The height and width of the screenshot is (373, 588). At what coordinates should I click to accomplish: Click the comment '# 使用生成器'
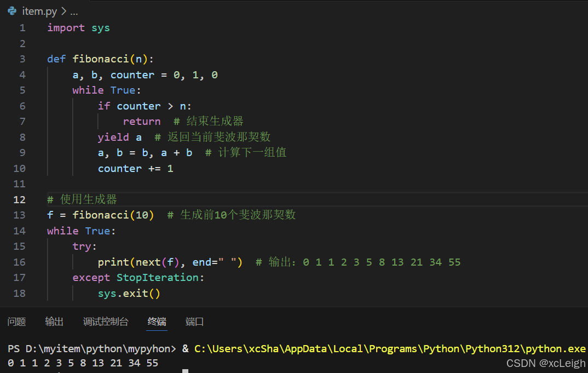click(x=82, y=199)
